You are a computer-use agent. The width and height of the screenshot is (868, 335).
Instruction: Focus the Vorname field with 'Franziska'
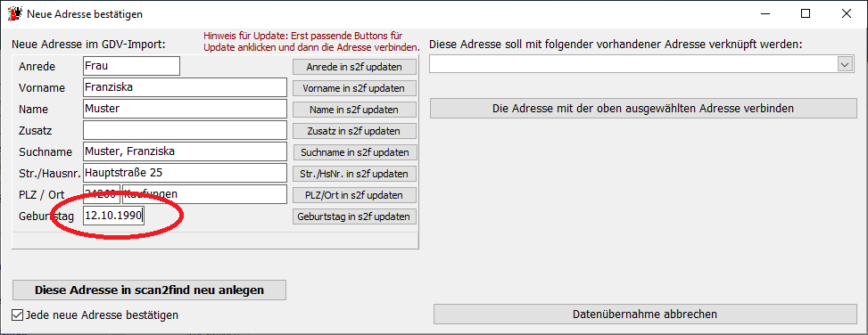[x=185, y=87]
